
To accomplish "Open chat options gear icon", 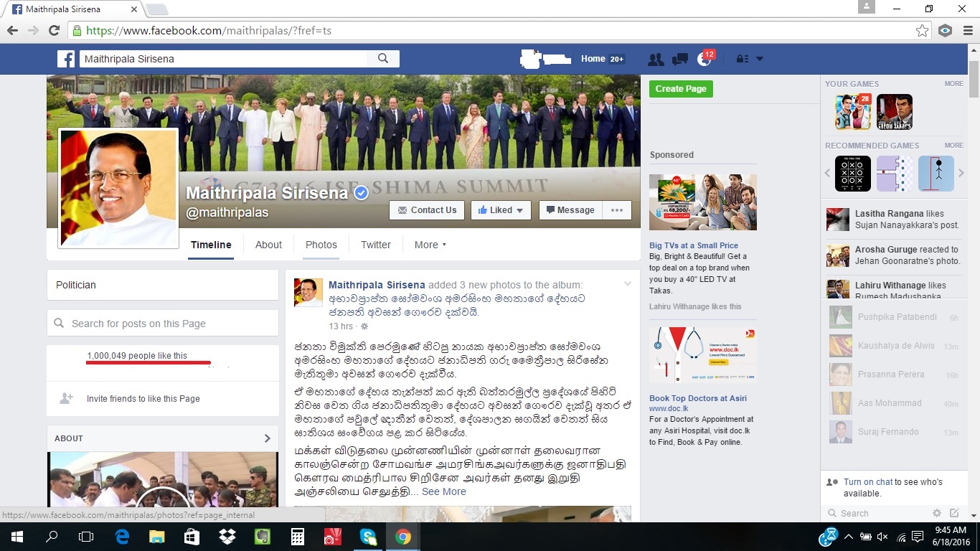I will pos(936,513).
